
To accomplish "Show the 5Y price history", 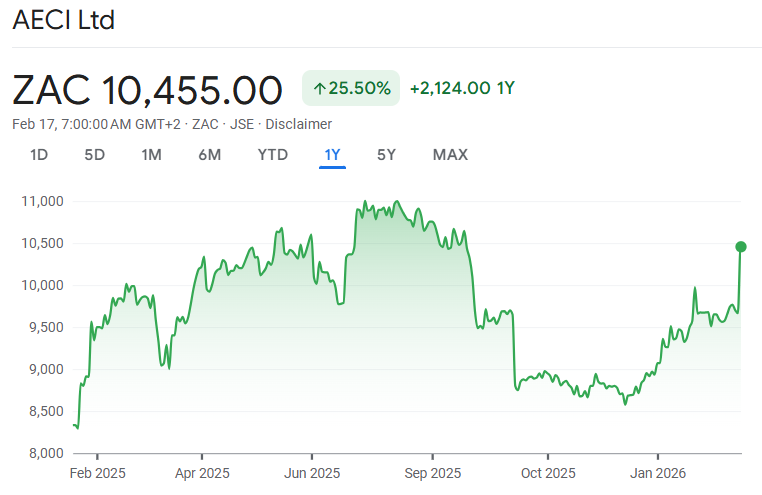I will [x=386, y=155].
